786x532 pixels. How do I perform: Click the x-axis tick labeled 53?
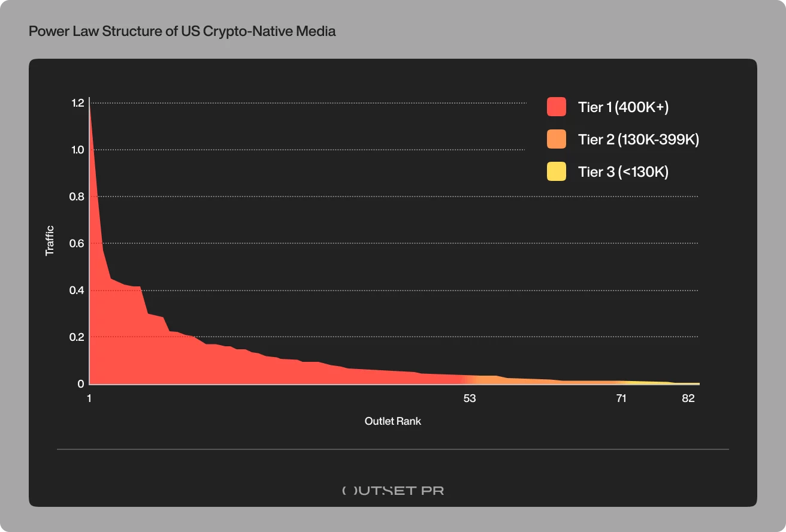click(x=470, y=398)
